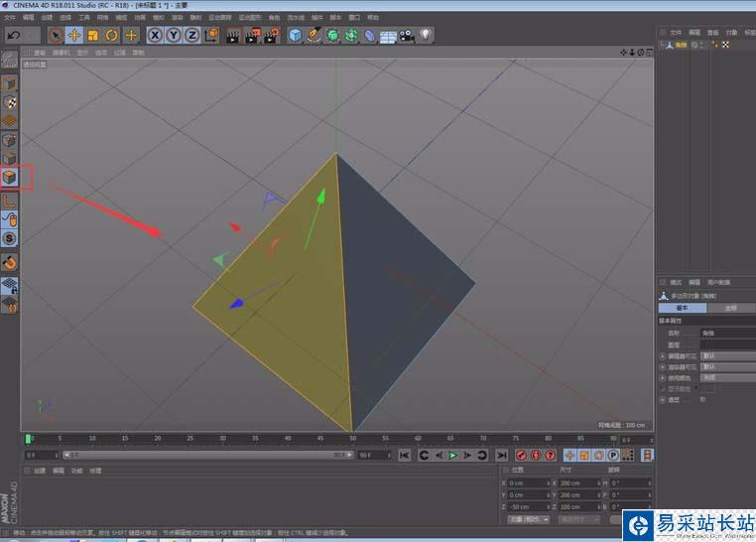Switch to Polygons mode

(10, 178)
